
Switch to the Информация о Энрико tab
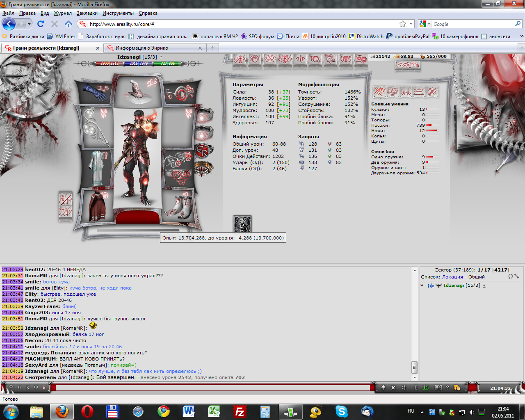(155, 48)
